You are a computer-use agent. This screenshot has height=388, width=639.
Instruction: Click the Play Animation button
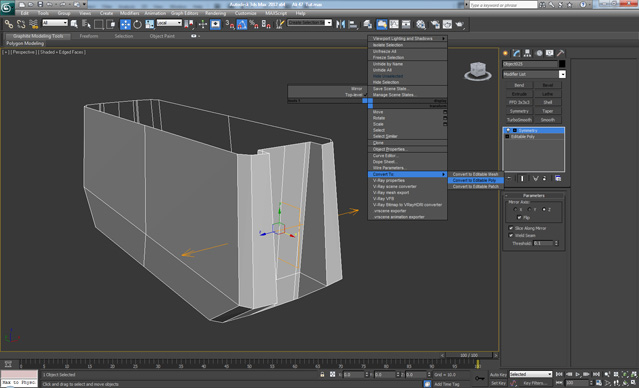[x=577, y=374]
